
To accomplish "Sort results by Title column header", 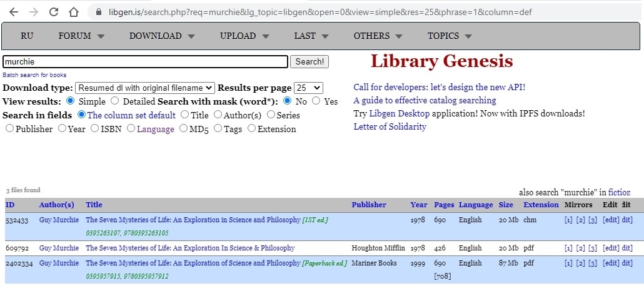I will pyautogui.click(x=94, y=205).
